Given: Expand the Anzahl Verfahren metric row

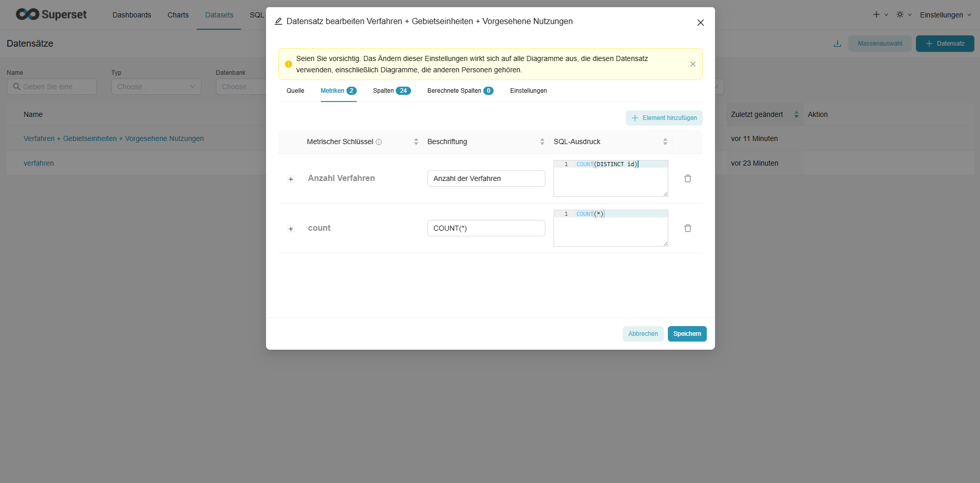Looking at the screenshot, I should pos(291,179).
